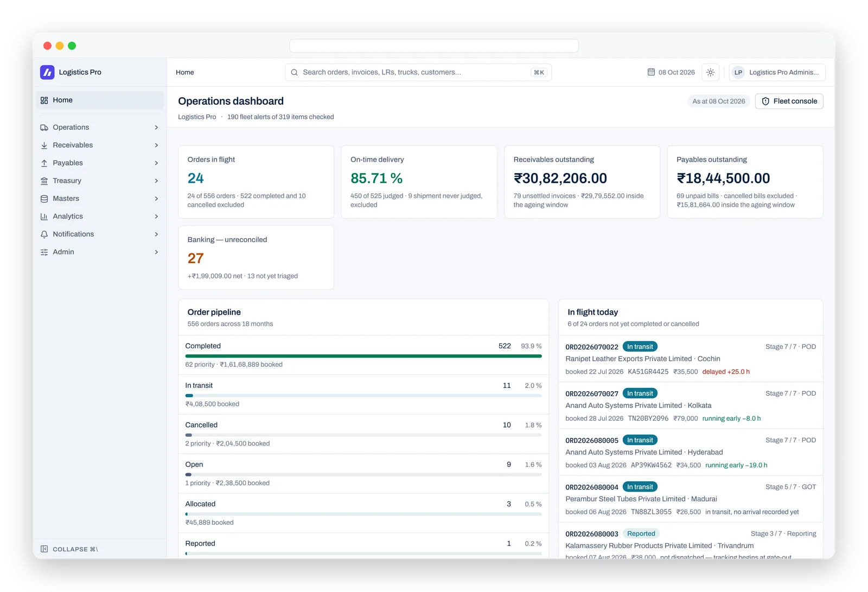Click the Masters database icon
This screenshot has width=868, height=592.
point(44,199)
